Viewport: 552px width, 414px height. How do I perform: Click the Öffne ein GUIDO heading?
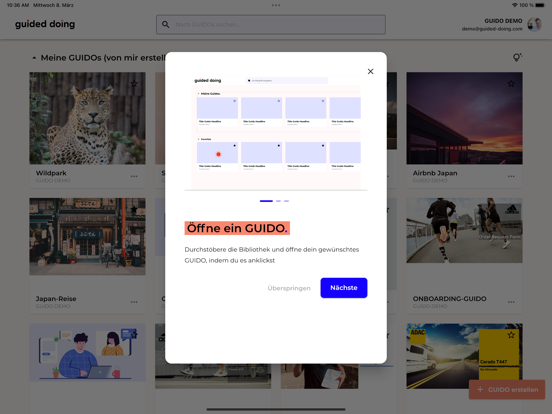point(237,228)
